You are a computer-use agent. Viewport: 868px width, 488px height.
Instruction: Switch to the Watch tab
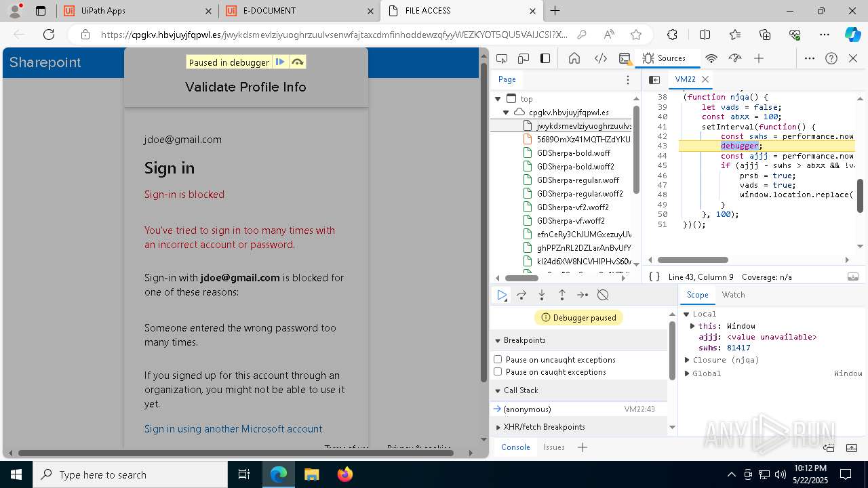[x=733, y=295]
